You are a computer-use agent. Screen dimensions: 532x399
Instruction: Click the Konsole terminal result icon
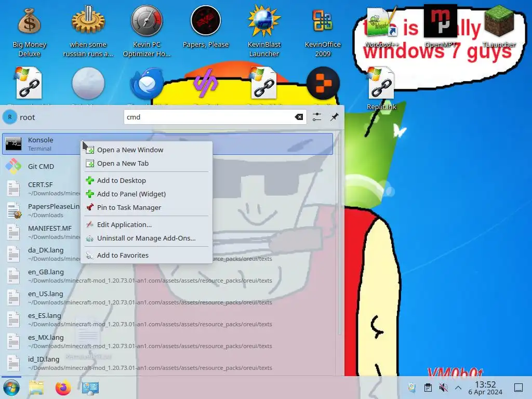pyautogui.click(x=14, y=144)
